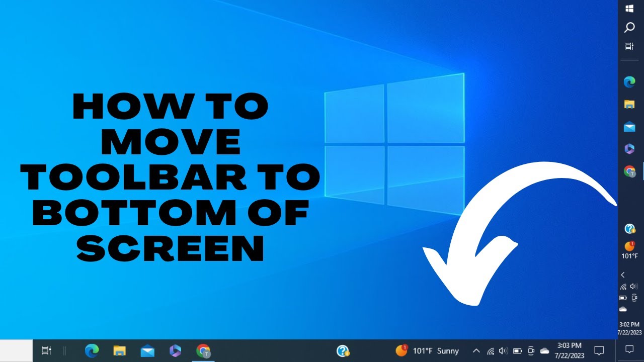
Task: Open Microsoft 365 icon in vertical taskbar
Action: pyautogui.click(x=629, y=149)
